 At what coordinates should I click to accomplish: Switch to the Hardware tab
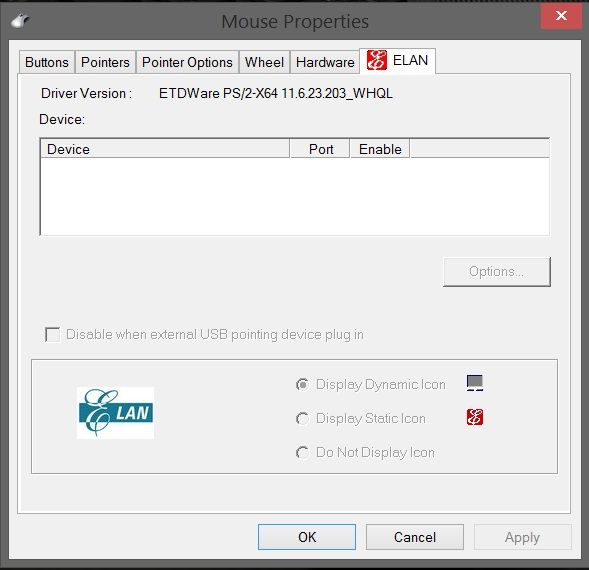[x=325, y=62]
